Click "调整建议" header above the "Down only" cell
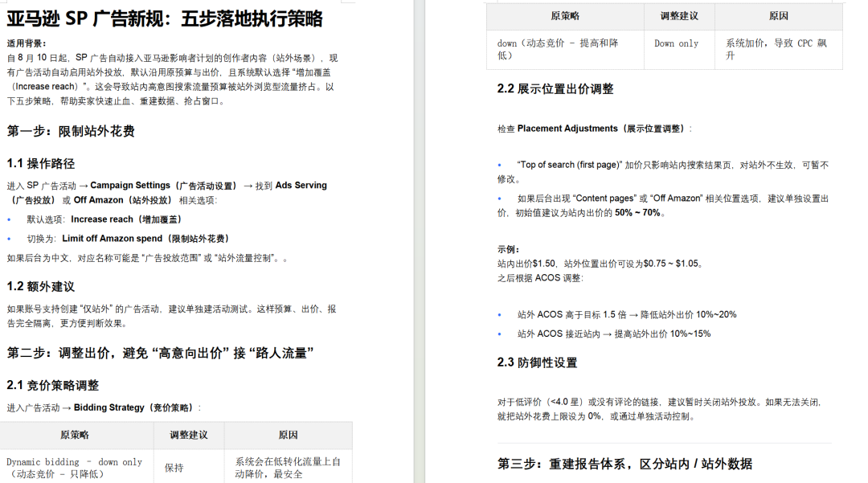 tap(679, 16)
